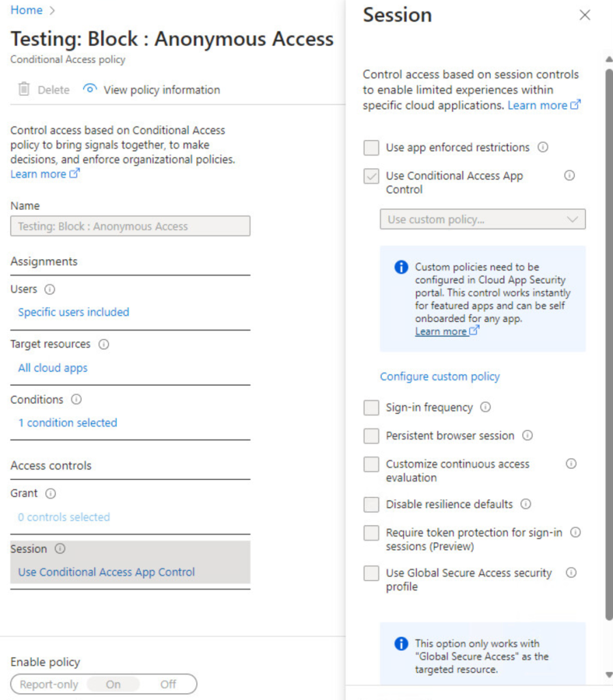
Task: Click info icon next to Users
Action: 49,290
